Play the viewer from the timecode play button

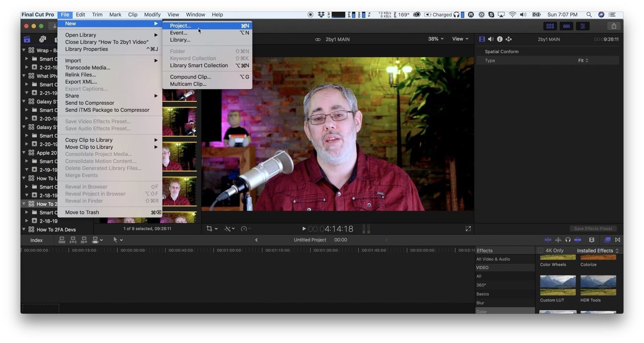304,229
